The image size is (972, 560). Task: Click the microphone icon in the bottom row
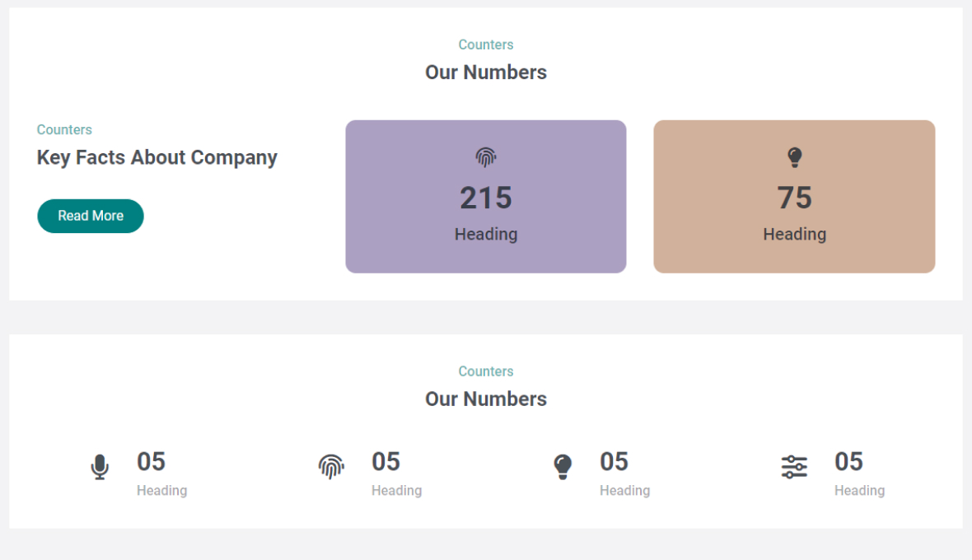tap(100, 467)
